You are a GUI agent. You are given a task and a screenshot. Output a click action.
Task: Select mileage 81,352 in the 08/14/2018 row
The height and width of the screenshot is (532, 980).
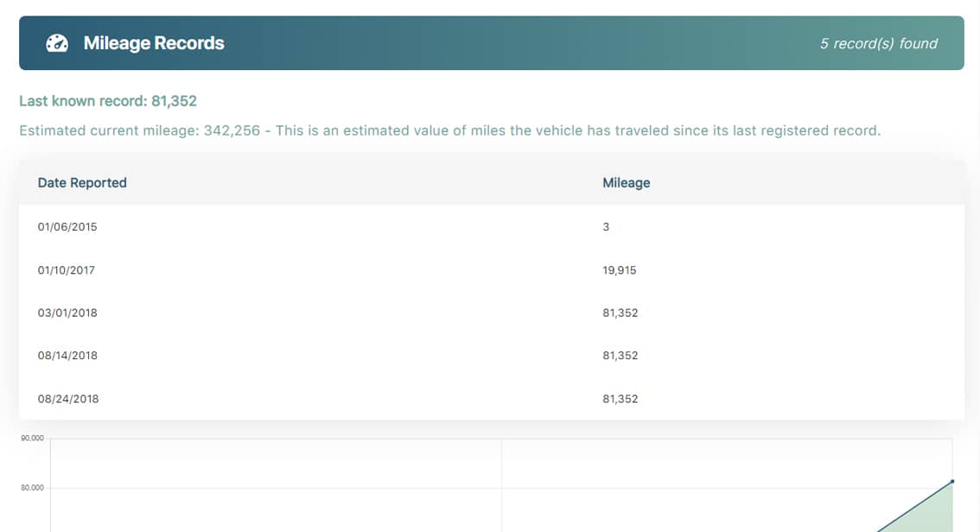point(620,356)
